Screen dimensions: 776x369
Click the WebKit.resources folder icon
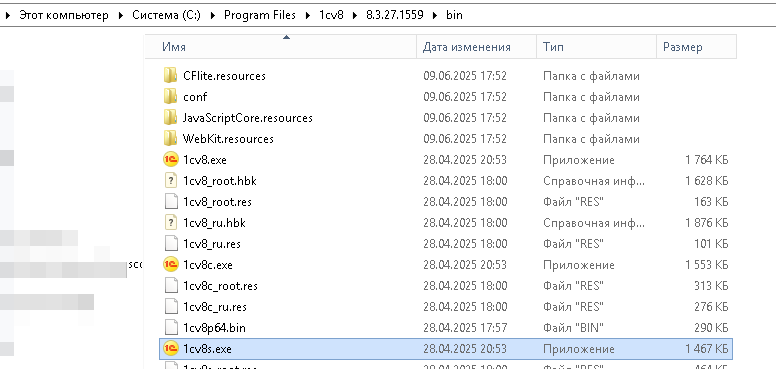pos(170,138)
